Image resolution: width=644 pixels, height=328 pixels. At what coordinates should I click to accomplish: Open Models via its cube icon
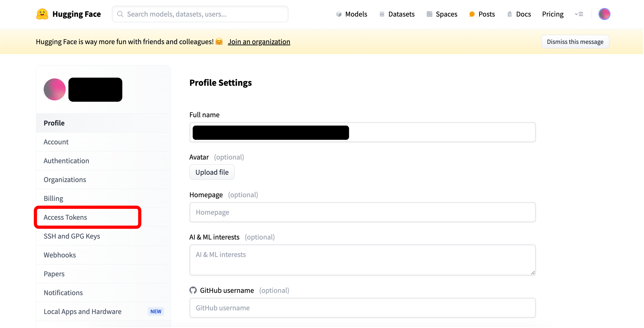(x=338, y=14)
